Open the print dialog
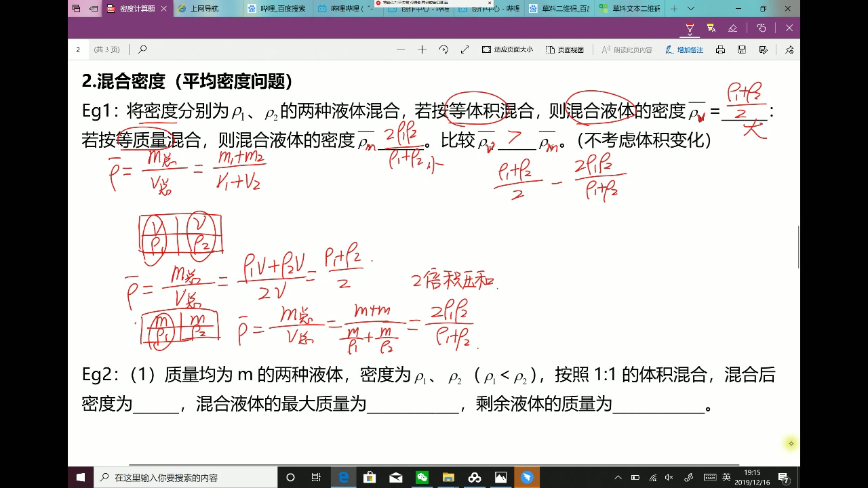The width and height of the screenshot is (868, 488). [x=720, y=49]
